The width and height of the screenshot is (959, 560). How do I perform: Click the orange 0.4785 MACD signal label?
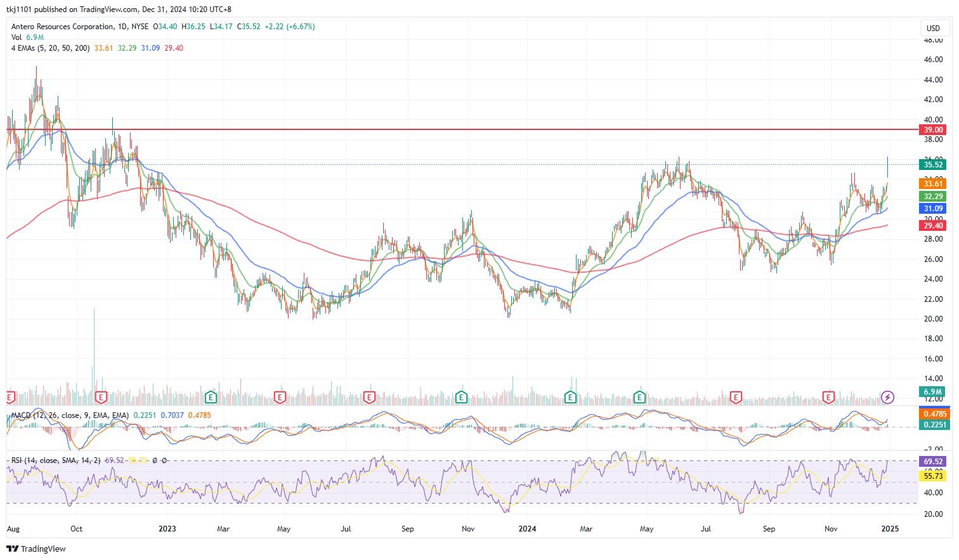click(x=934, y=413)
